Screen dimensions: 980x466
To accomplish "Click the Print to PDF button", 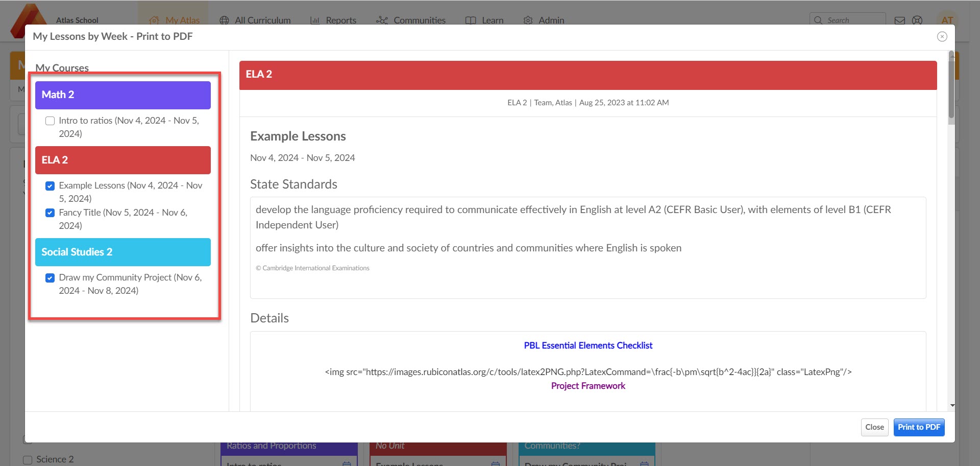I will click(x=919, y=427).
